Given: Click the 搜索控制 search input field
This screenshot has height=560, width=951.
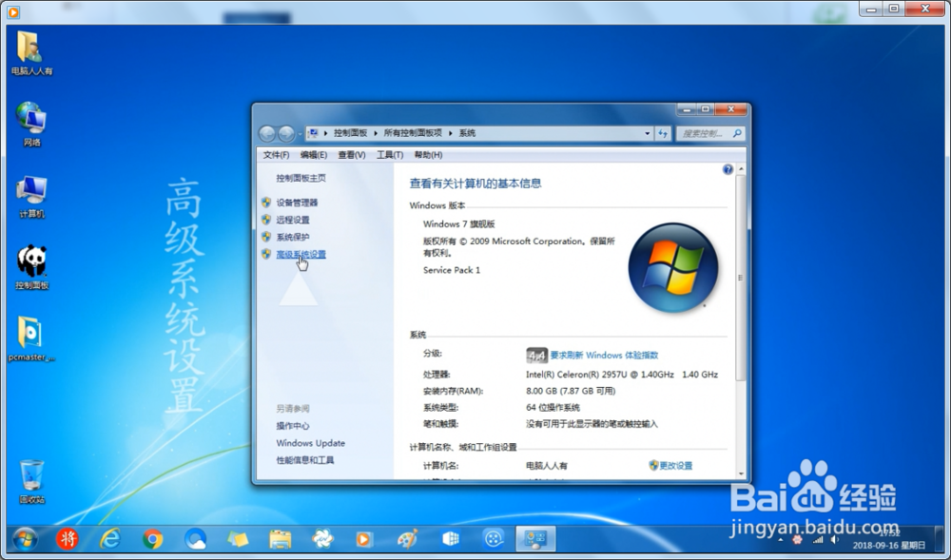Looking at the screenshot, I should point(704,133).
